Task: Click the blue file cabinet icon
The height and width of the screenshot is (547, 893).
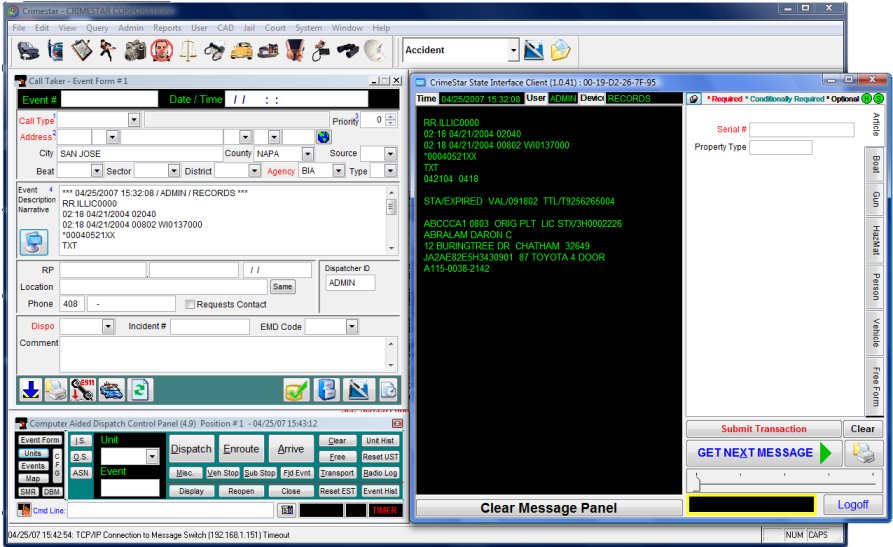Action: [327, 390]
